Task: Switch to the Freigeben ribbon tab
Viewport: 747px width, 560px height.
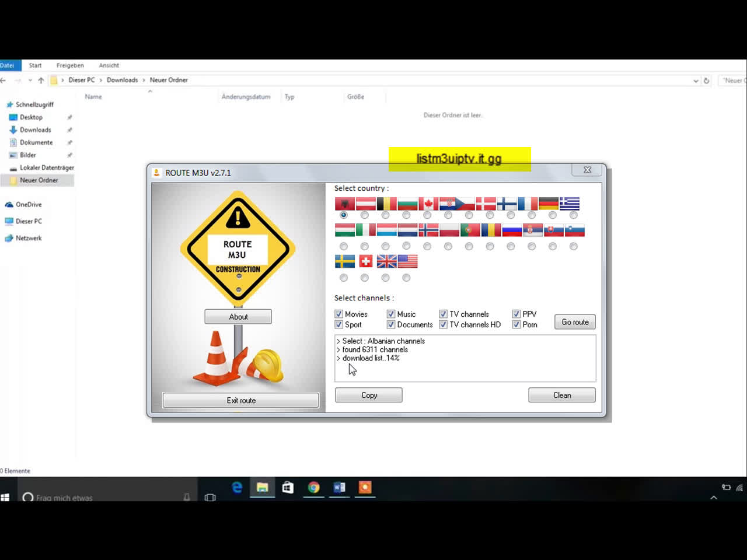Action: tap(70, 65)
